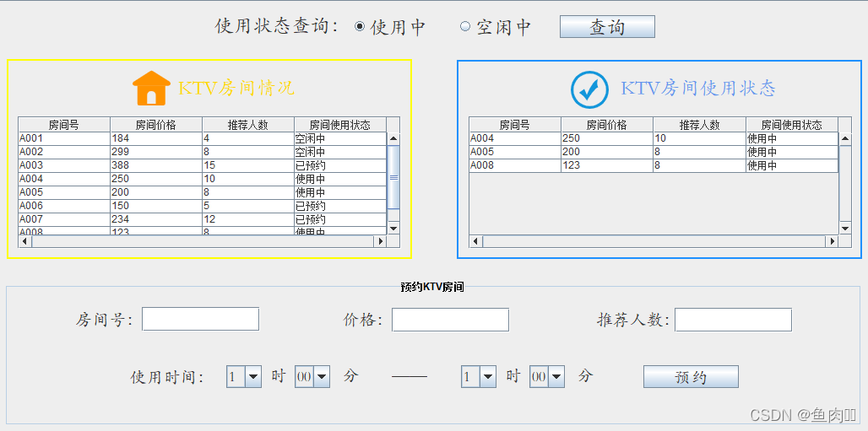
Task: Click 使用中 status of A005 in left table
Action: (x=340, y=192)
